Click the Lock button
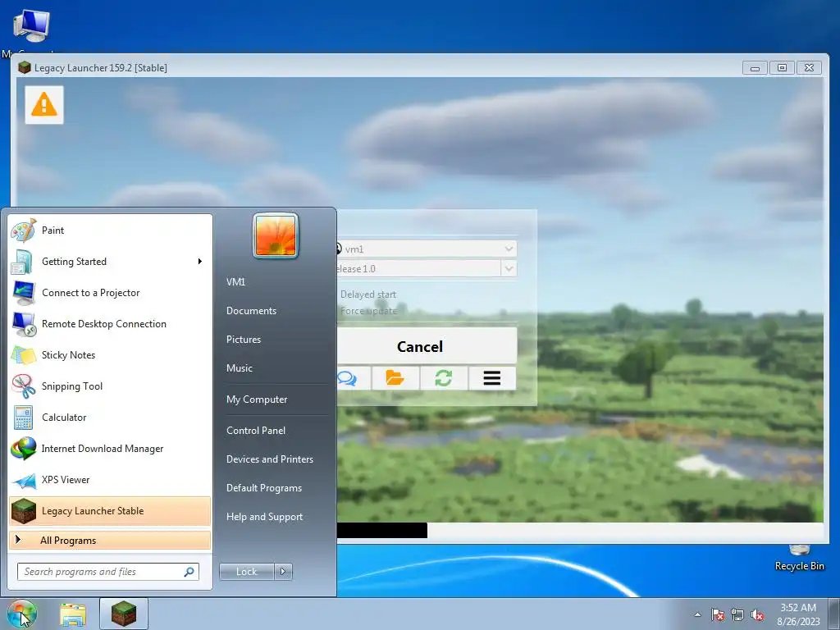 246,572
